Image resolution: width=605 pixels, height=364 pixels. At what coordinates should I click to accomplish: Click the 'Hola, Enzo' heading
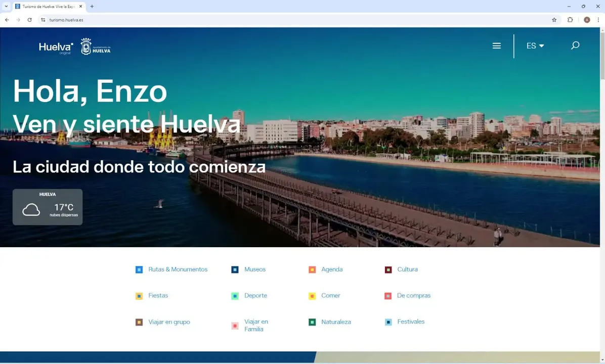(x=90, y=92)
